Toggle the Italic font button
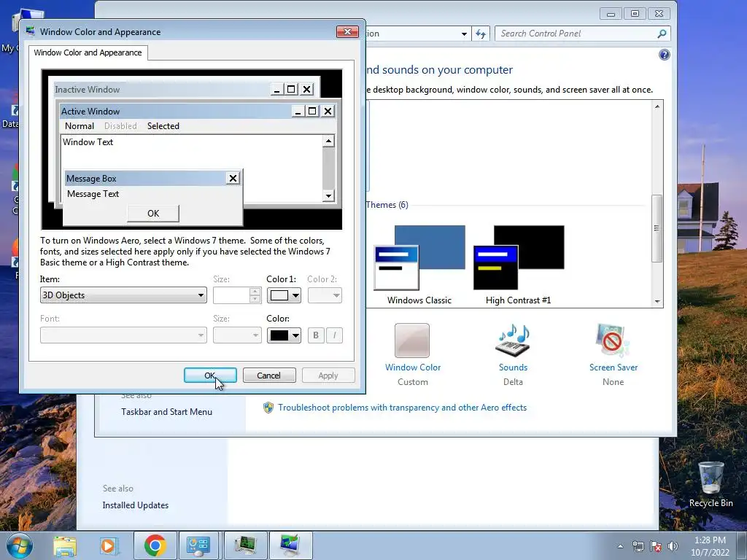This screenshot has height=560, width=747. point(334,335)
